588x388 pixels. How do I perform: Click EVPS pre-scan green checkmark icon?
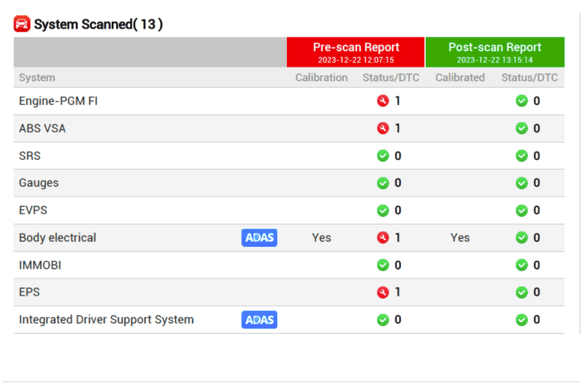pyautogui.click(x=383, y=210)
